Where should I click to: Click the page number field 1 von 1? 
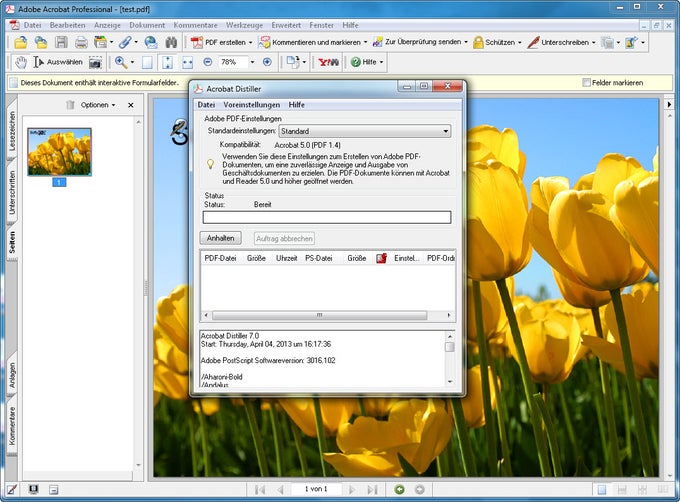316,489
